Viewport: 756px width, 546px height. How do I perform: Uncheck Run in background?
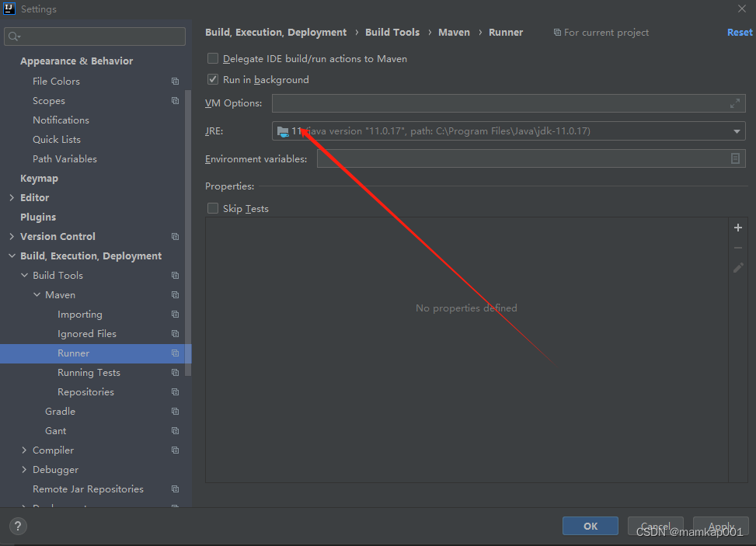tap(213, 79)
